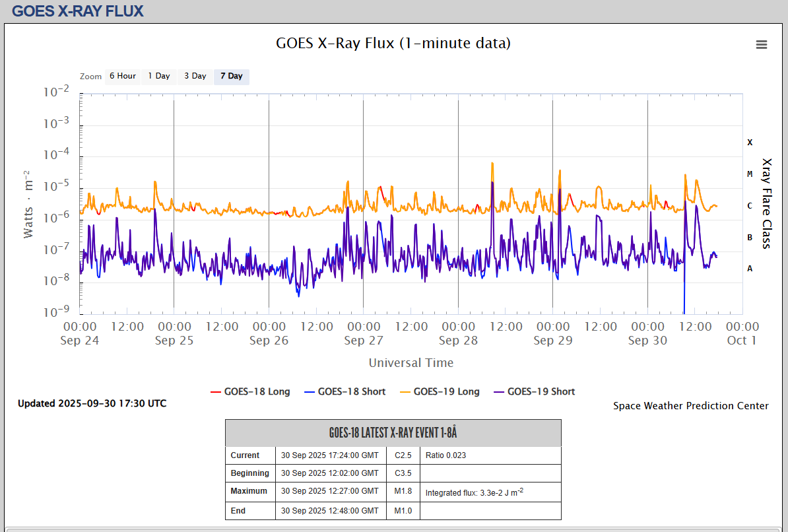Screen dimensions: 788x532
Task: Select the Integrated flux value cell
Action: point(474,492)
